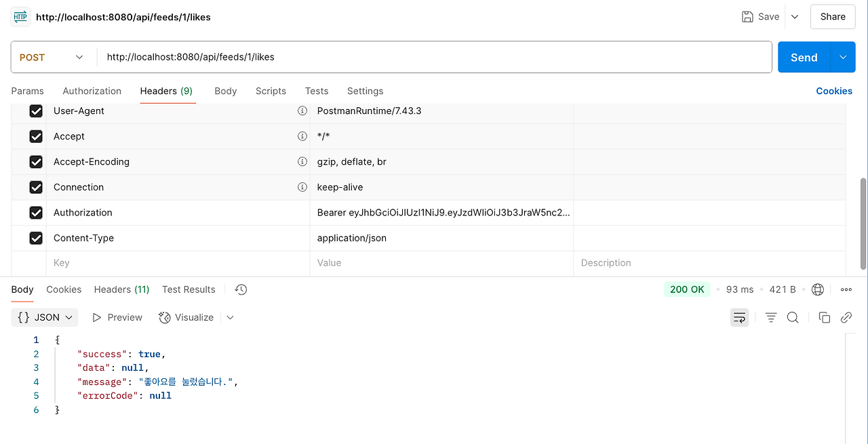Click the Share button

click(x=833, y=17)
